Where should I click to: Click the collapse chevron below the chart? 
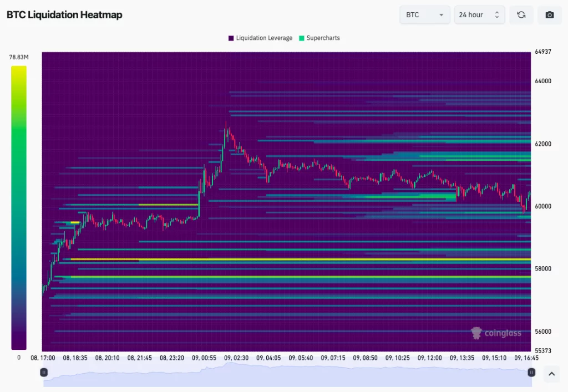pyautogui.click(x=552, y=374)
